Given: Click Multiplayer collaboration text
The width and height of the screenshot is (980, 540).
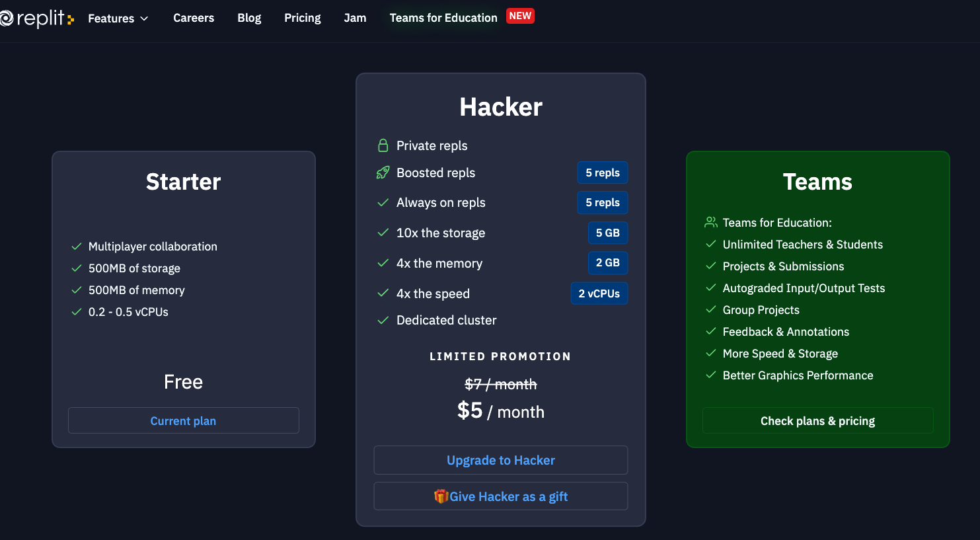Looking at the screenshot, I should (x=153, y=246).
